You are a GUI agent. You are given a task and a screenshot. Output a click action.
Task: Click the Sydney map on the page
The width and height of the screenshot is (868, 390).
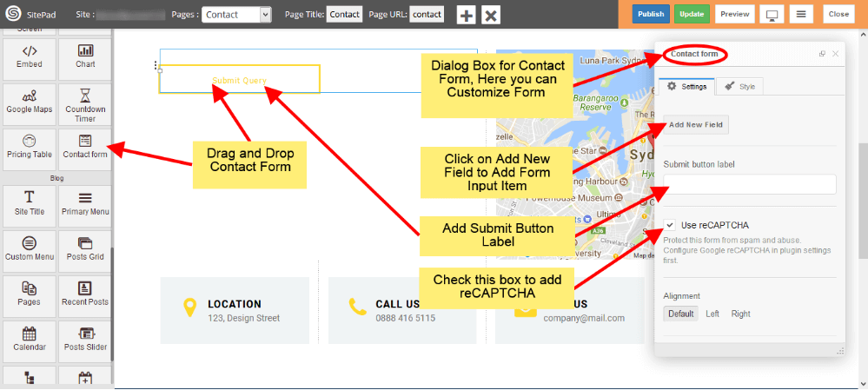tap(574, 155)
